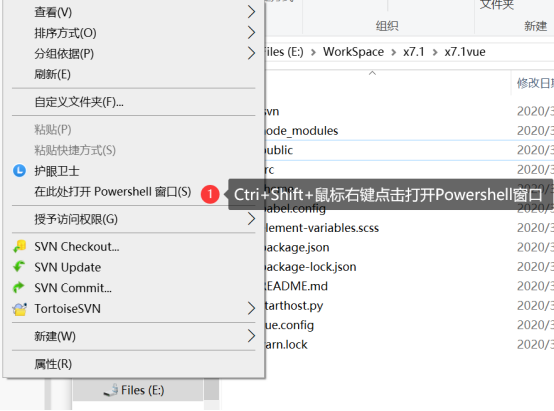Navigate to WorkSpace in breadcrumb path
The image size is (554, 411).
coord(353,52)
